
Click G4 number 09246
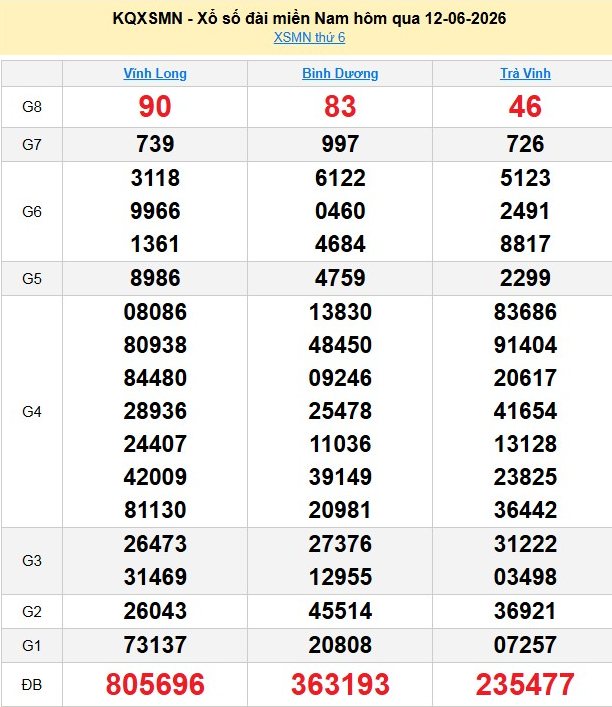pyautogui.click(x=340, y=378)
